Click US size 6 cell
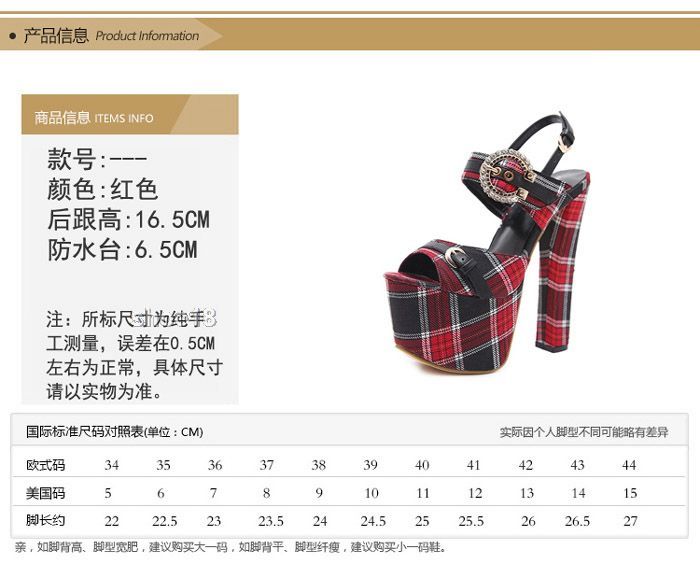This screenshot has height=564, width=700. click(161, 493)
